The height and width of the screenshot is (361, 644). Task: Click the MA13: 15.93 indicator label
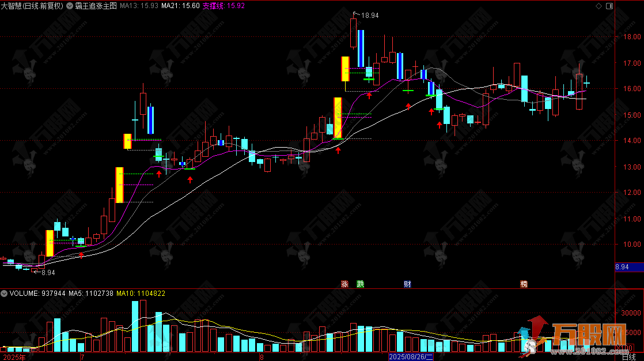(142, 5)
